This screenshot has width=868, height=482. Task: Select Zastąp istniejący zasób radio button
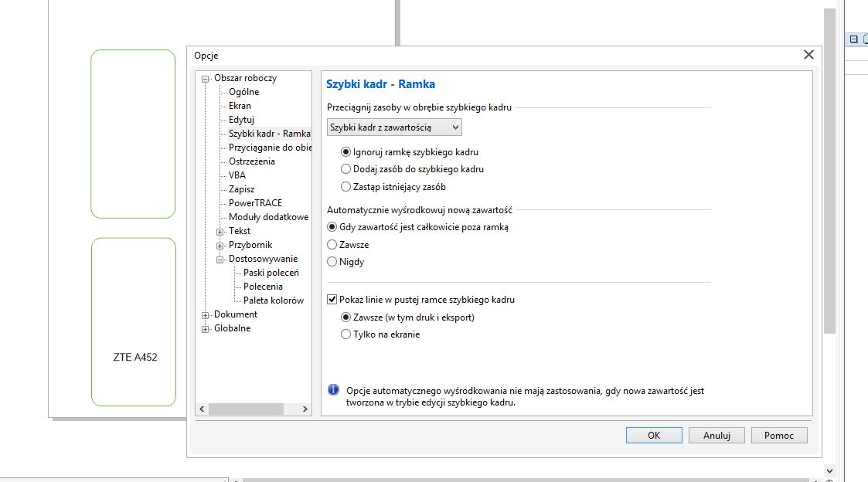point(346,186)
